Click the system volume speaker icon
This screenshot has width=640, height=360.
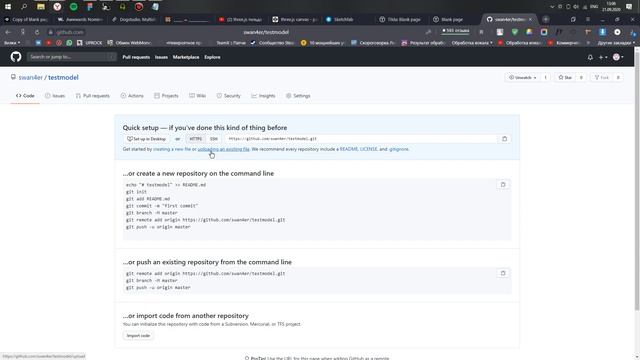576,7
